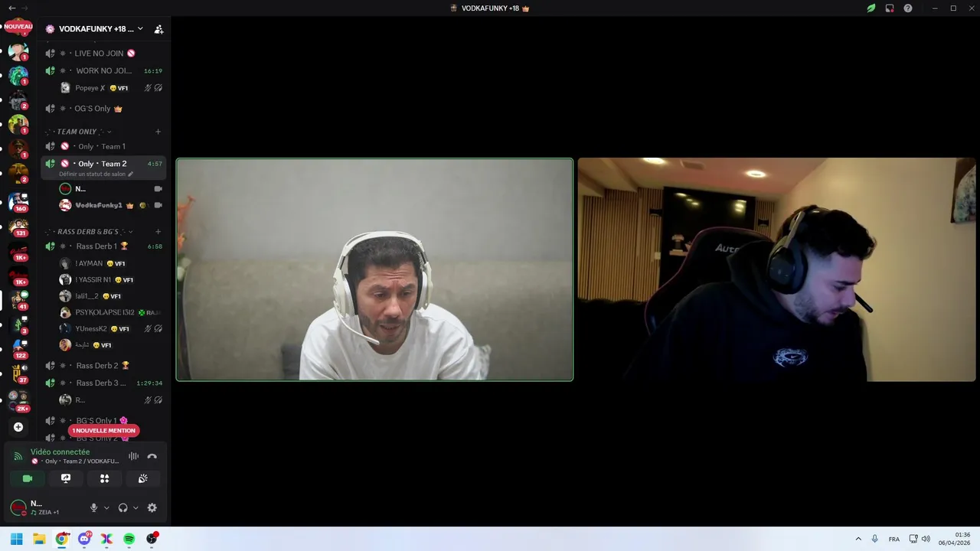Open the Windows Start menu

(x=16, y=539)
